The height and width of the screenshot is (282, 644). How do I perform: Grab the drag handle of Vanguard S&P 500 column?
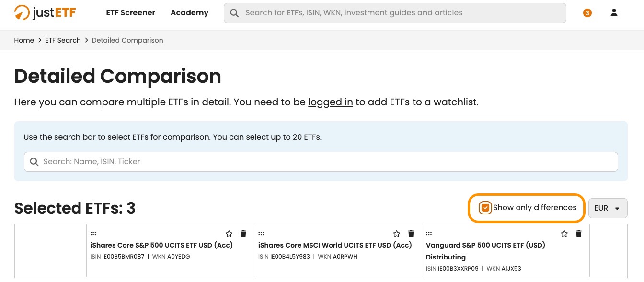(x=429, y=234)
